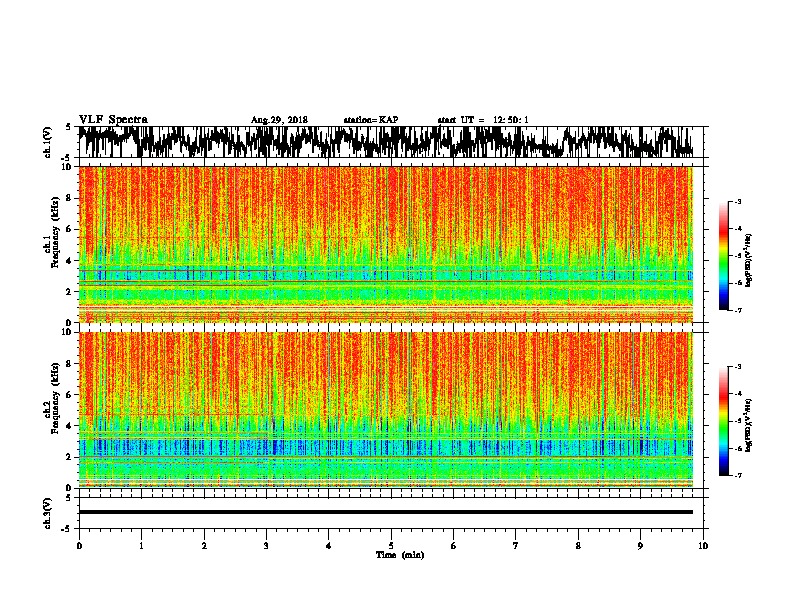Click the "ch.3(V)" y-axis label
Viewport: 792px width, 612px height.
point(48,513)
